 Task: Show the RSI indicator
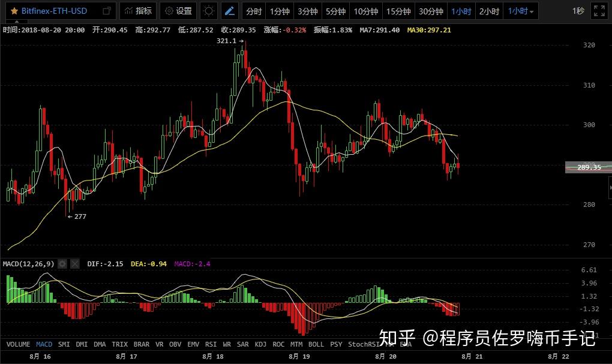click(x=211, y=344)
